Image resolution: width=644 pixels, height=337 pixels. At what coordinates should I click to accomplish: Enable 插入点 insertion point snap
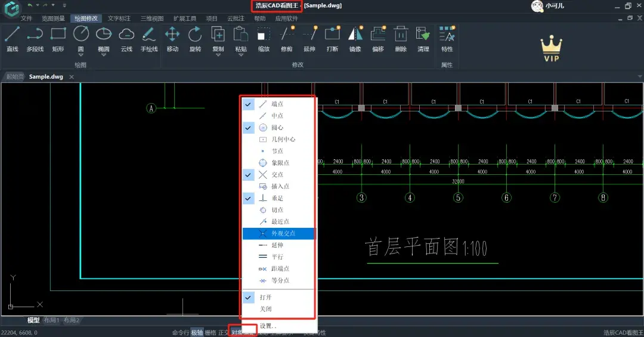(279, 186)
